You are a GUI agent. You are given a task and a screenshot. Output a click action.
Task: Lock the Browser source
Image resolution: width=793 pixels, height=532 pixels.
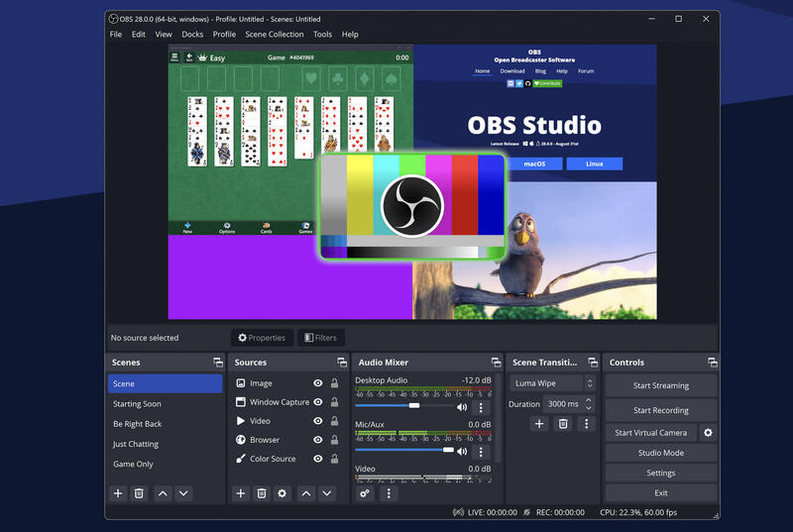[x=334, y=440]
